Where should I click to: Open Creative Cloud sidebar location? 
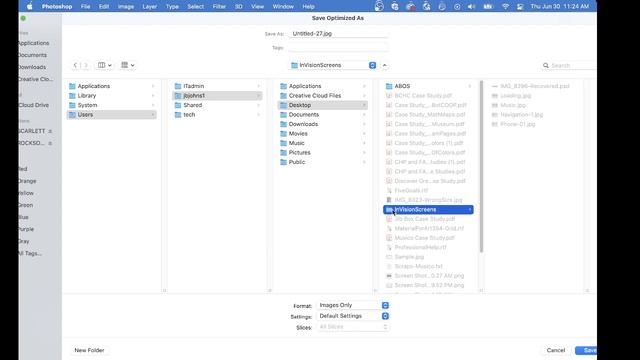tap(36, 79)
